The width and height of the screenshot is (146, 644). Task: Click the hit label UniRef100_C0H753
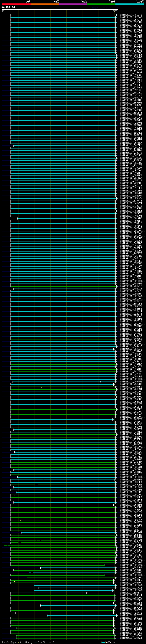point(131,382)
